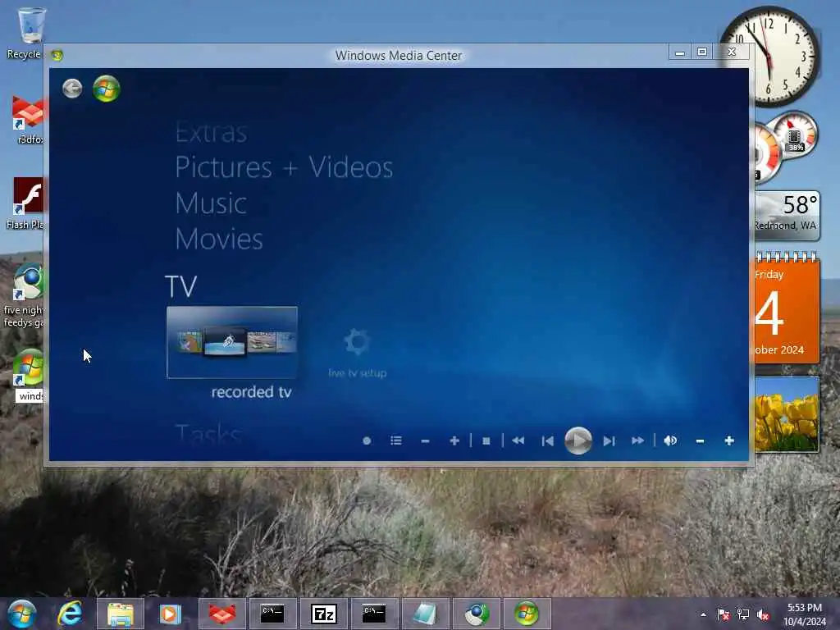Screen dimensions: 840x630
Task: Skip back with the previous track button
Action: (x=547, y=441)
